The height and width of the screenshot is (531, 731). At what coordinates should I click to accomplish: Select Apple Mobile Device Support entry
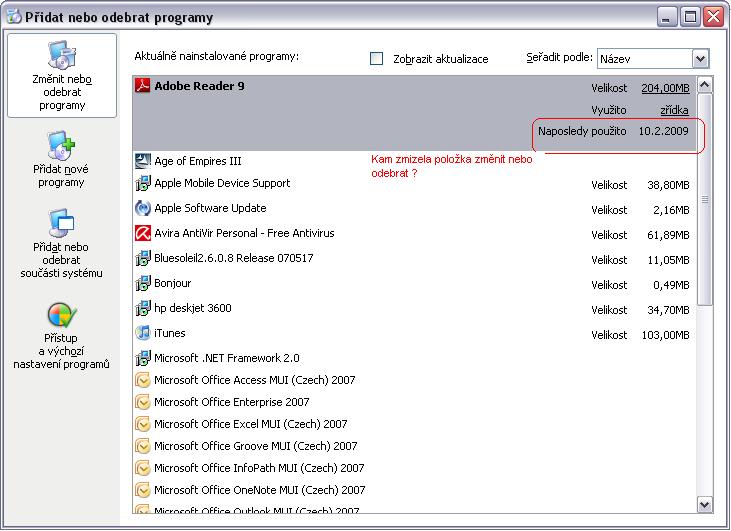(x=222, y=183)
